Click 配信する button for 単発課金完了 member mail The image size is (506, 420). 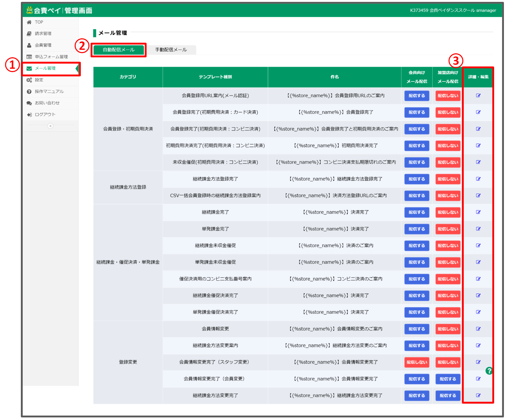point(417,229)
